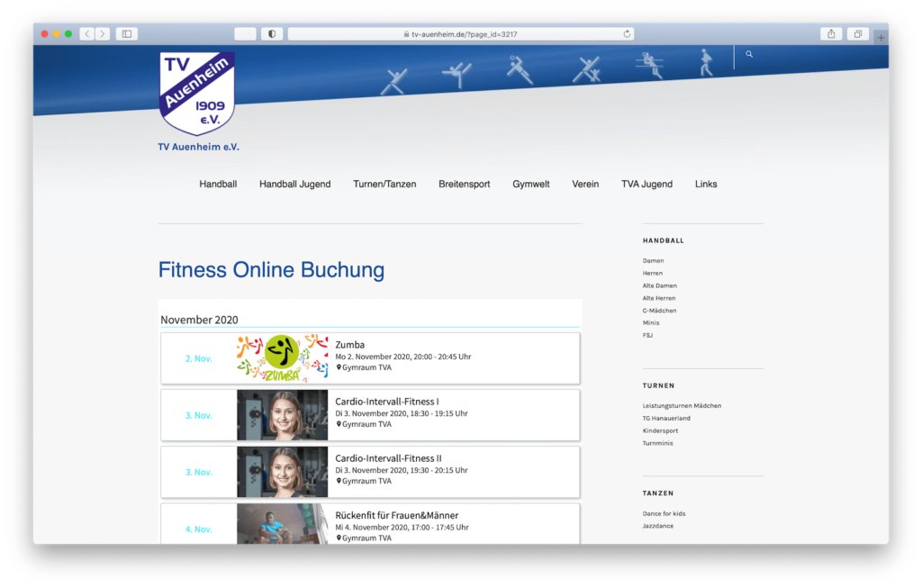Viewport: 922px width, 588px height.
Task: Open the TG Hanauerland link
Action: [667, 418]
